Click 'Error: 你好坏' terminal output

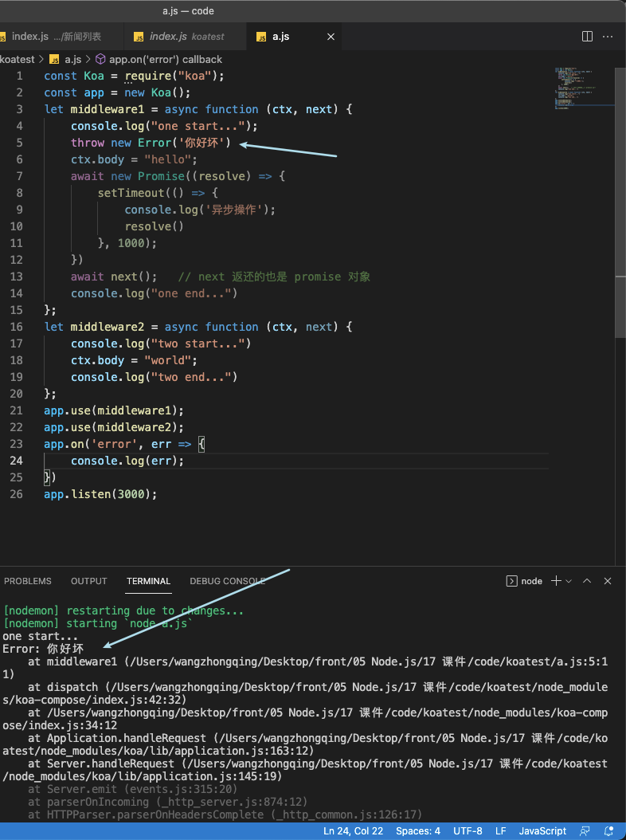tap(43, 649)
